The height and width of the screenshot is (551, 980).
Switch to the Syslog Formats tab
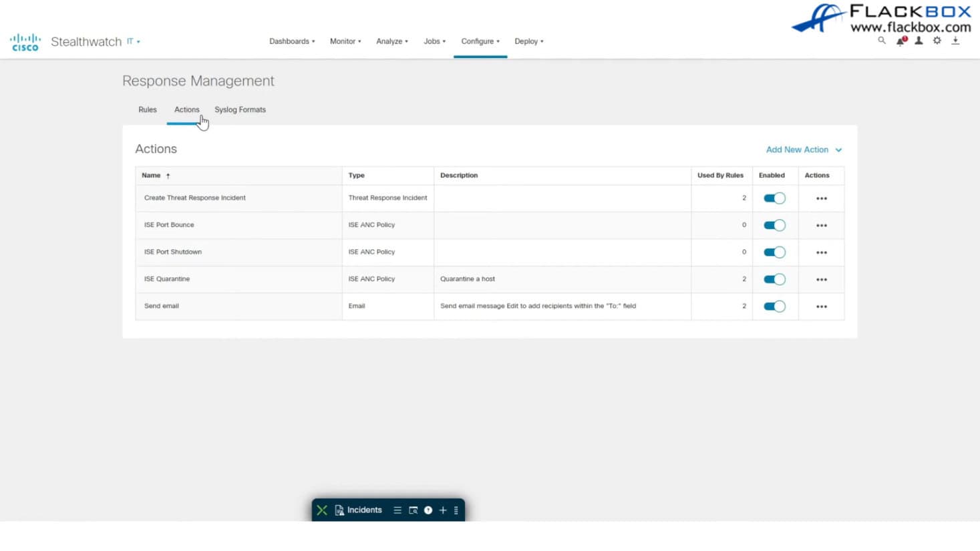(240, 110)
